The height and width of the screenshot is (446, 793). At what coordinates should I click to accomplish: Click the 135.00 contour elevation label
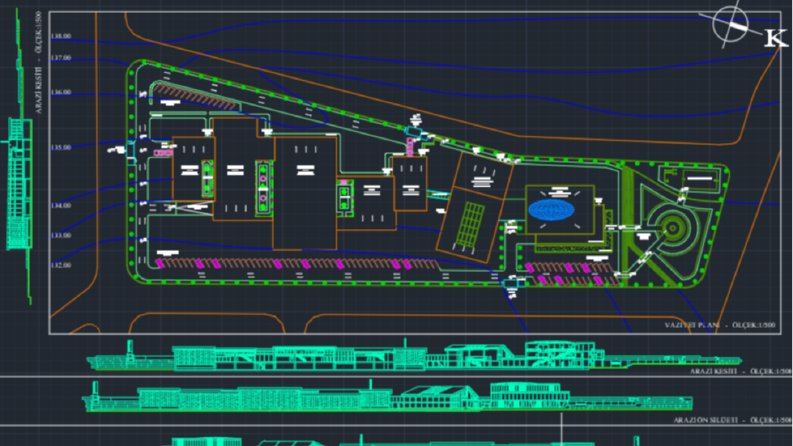(61, 148)
